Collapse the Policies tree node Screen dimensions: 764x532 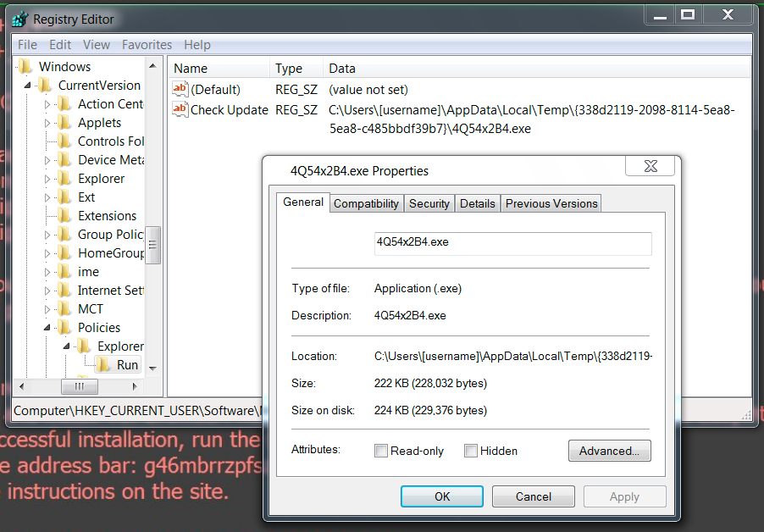coord(47,328)
